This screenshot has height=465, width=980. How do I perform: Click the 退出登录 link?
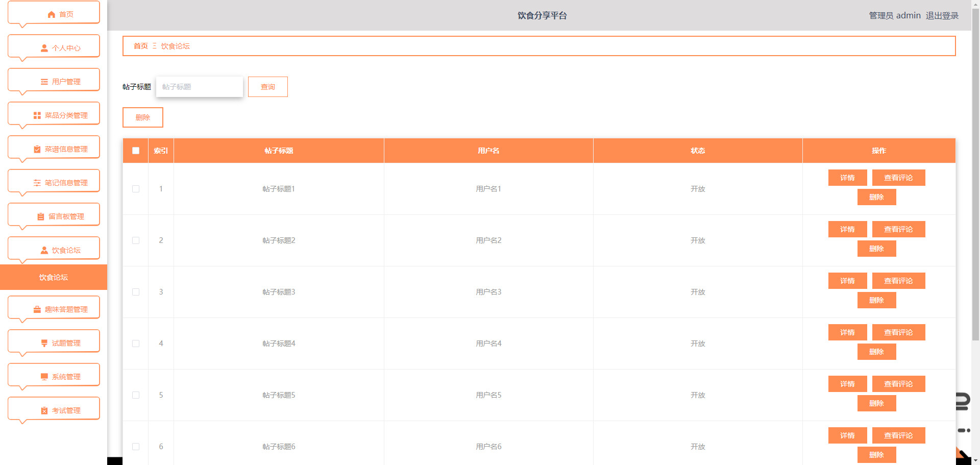[942, 15]
